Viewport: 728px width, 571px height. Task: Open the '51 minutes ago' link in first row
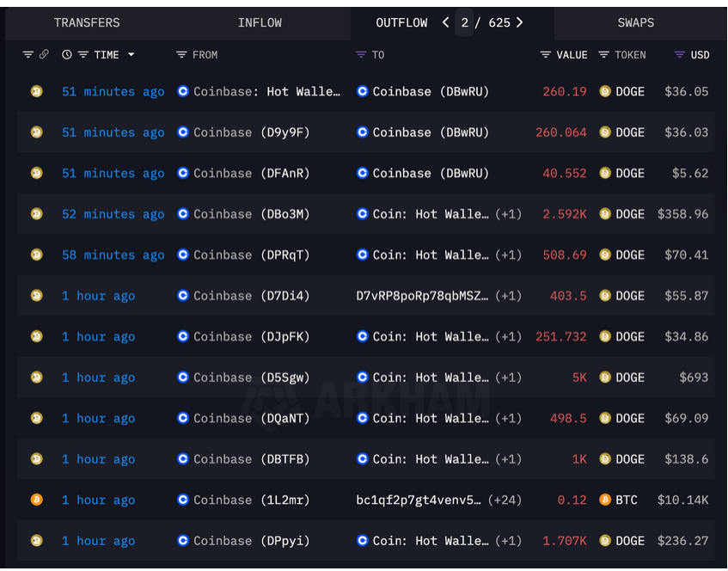(x=113, y=91)
